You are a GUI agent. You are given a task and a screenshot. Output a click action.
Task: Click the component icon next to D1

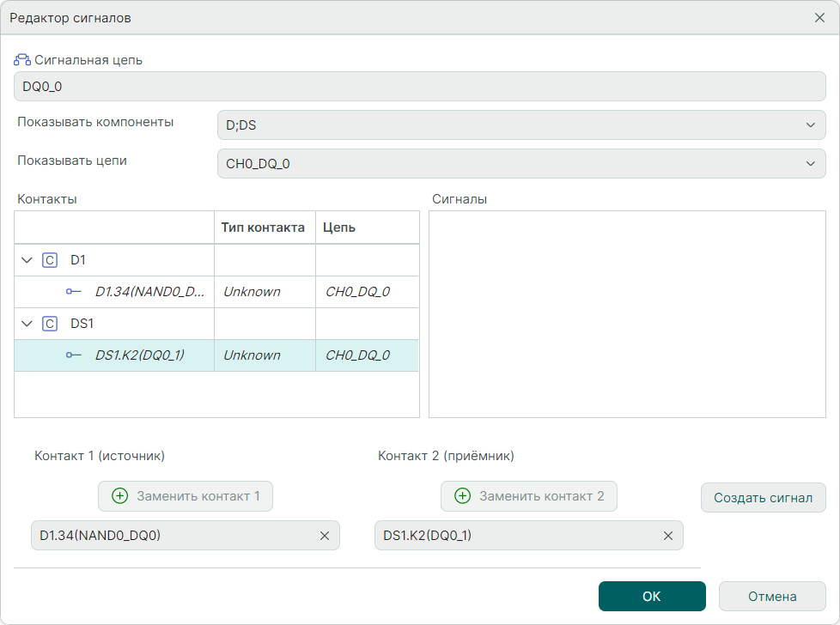(50, 260)
